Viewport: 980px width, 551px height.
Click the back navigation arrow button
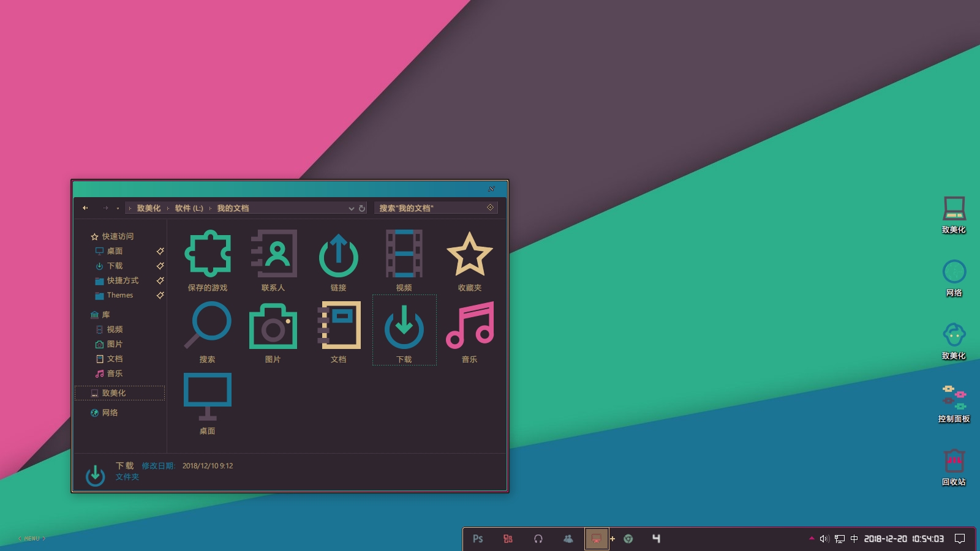(x=86, y=208)
